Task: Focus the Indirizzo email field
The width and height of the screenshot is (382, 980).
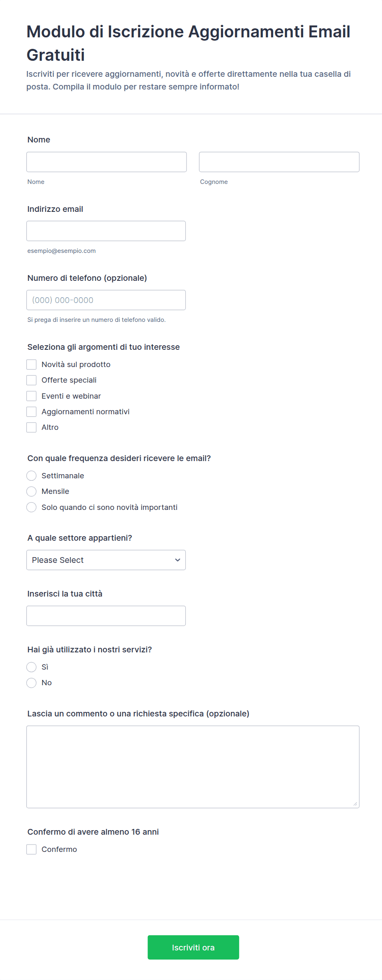Action: (106, 231)
